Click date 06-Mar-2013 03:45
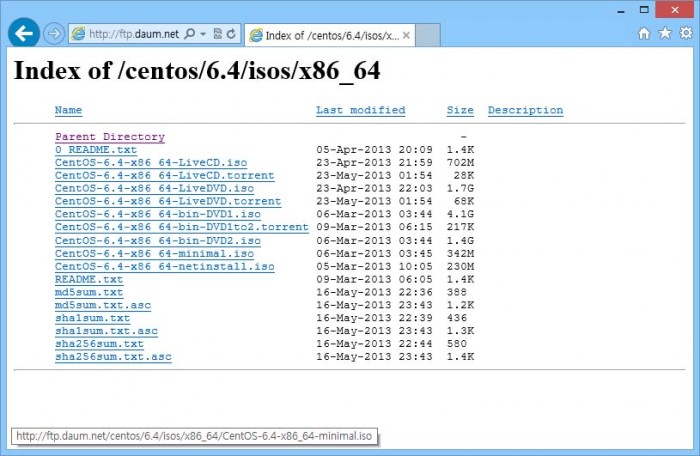The height and width of the screenshot is (456, 700). 375,254
